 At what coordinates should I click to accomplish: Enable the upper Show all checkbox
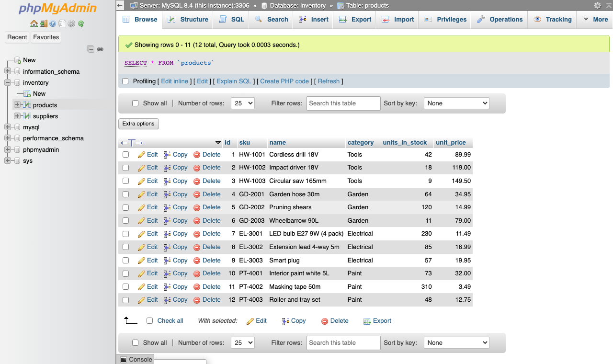point(135,103)
